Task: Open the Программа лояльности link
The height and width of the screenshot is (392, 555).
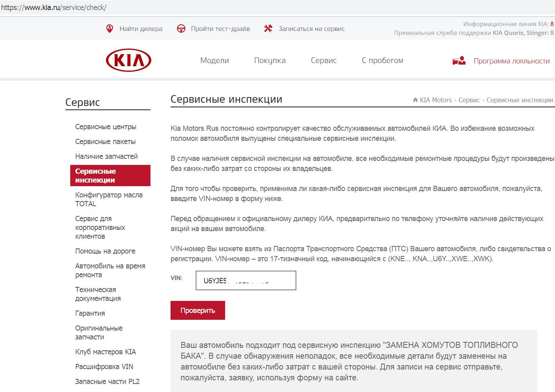Action: [512, 61]
